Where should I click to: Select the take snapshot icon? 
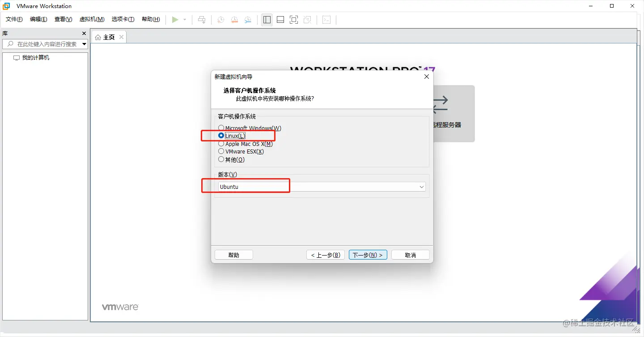click(220, 19)
